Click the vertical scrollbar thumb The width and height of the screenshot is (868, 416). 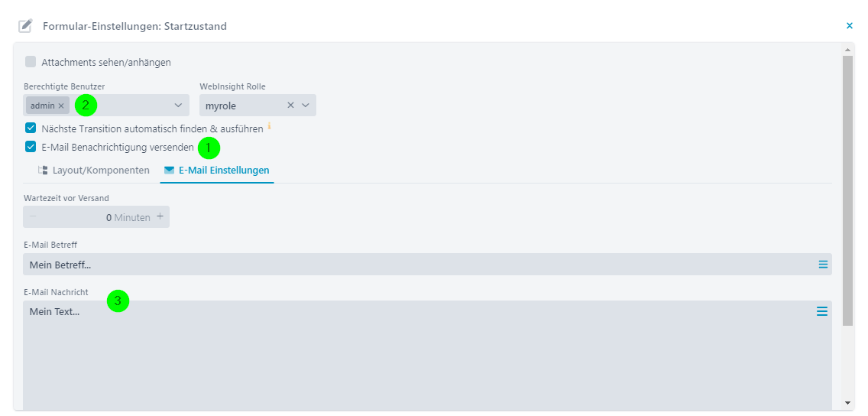pos(847,190)
